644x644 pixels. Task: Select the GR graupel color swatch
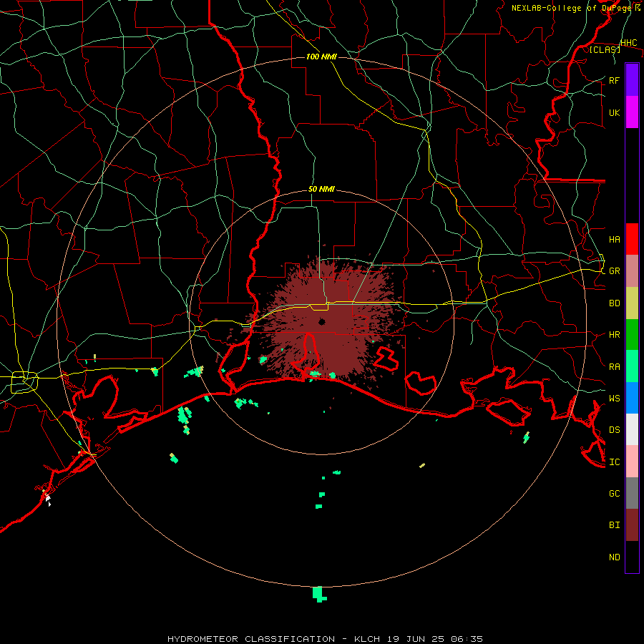(632, 271)
